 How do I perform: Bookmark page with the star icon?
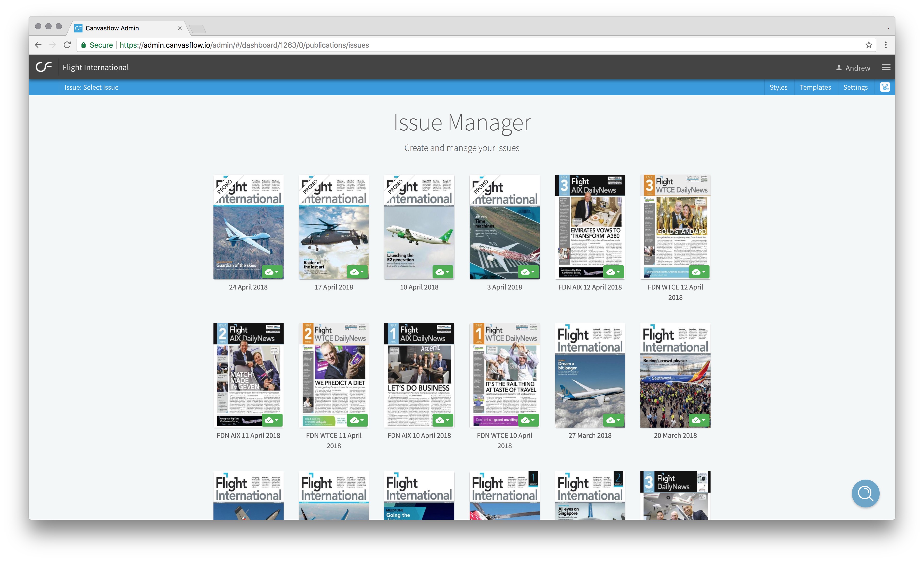coord(869,45)
